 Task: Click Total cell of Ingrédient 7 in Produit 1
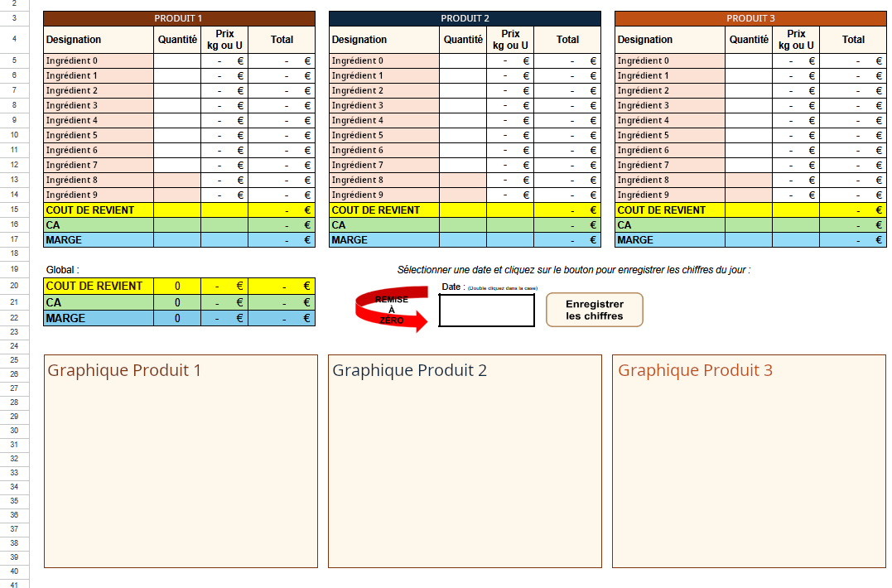pyautogui.click(x=282, y=165)
